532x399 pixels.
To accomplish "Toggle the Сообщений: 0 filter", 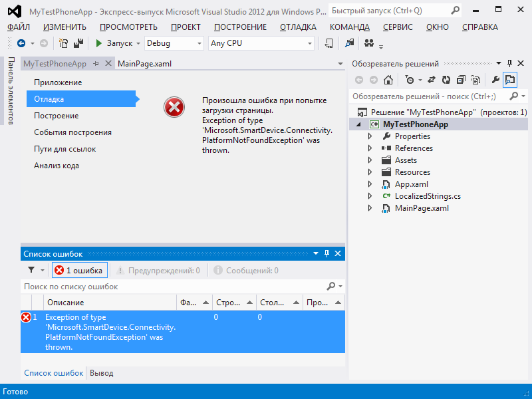I will 247,270.
